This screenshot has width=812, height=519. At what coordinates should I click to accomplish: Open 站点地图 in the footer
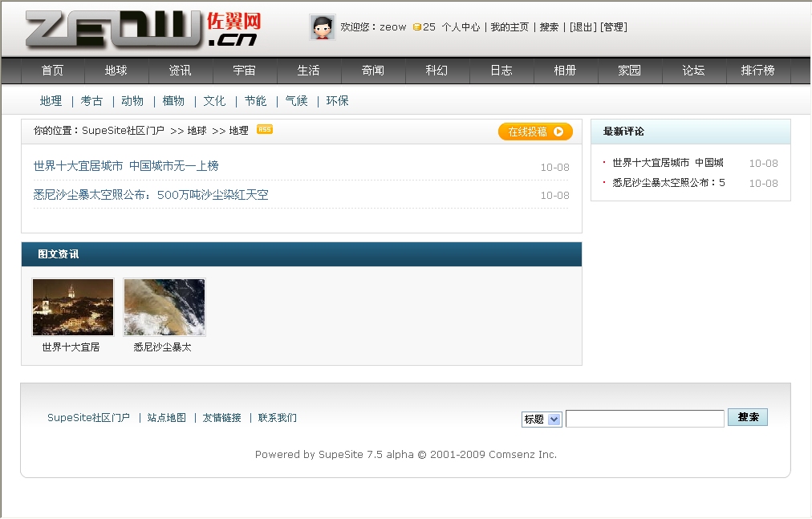pos(165,417)
